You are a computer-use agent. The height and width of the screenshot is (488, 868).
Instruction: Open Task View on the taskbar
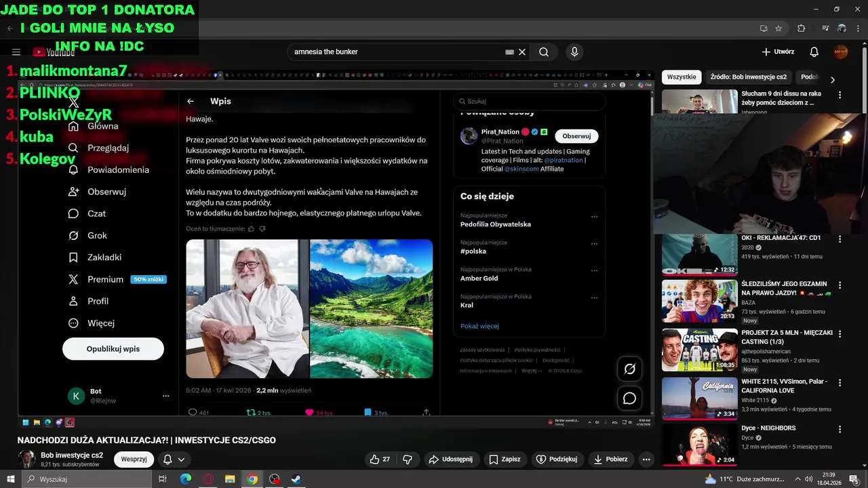[163, 479]
